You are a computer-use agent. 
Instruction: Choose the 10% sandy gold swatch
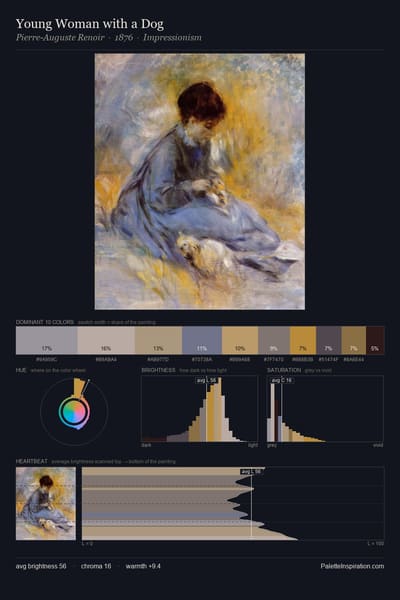coord(240,340)
